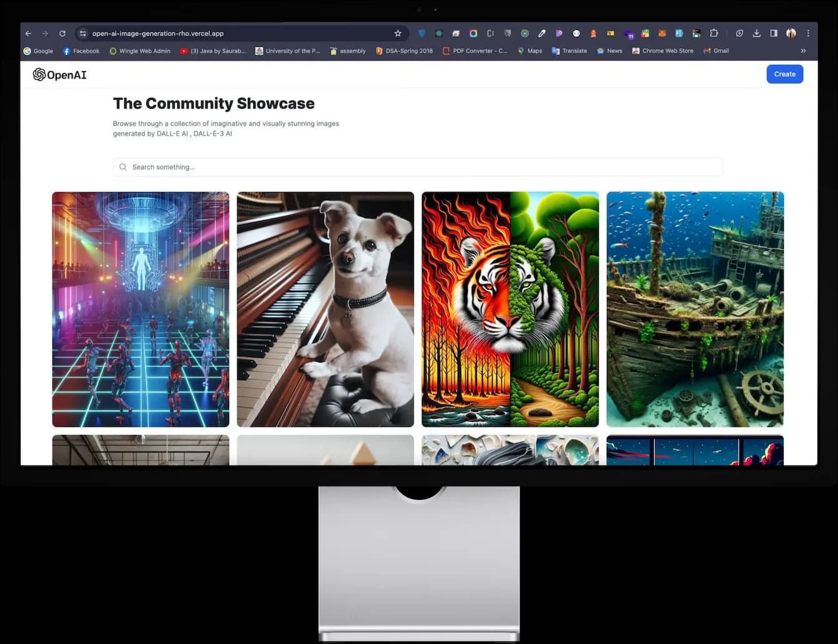Click the OpenAI logo

pos(59,74)
